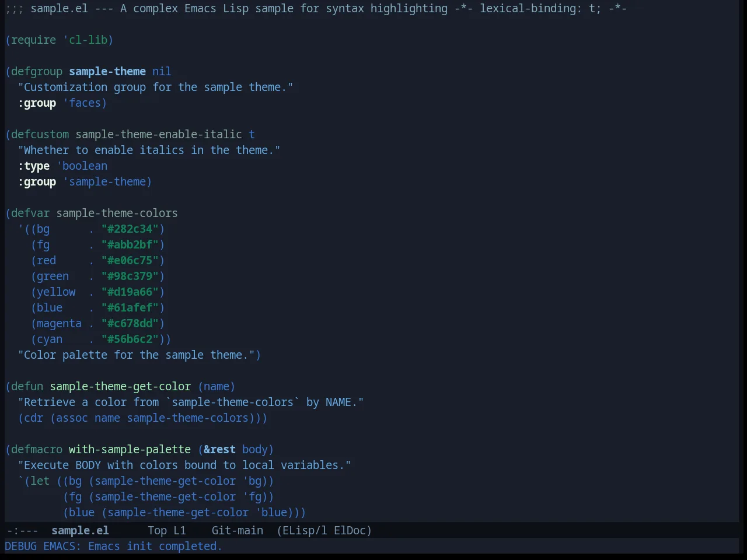Viewport: 747px width, 560px height.
Task: Click the 'let' form keyword
Action: (40, 481)
